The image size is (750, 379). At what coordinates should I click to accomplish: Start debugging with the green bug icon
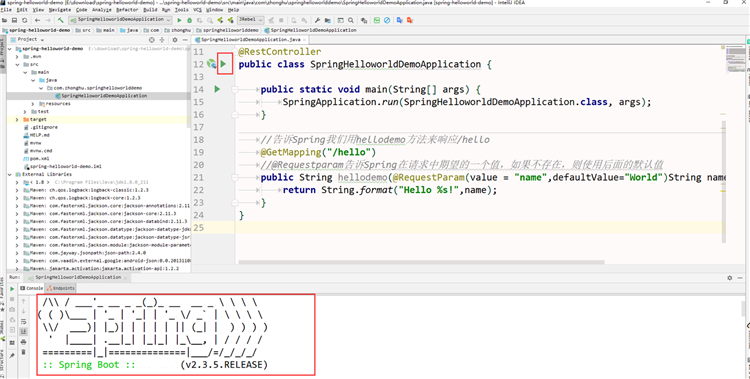[x=189, y=20]
